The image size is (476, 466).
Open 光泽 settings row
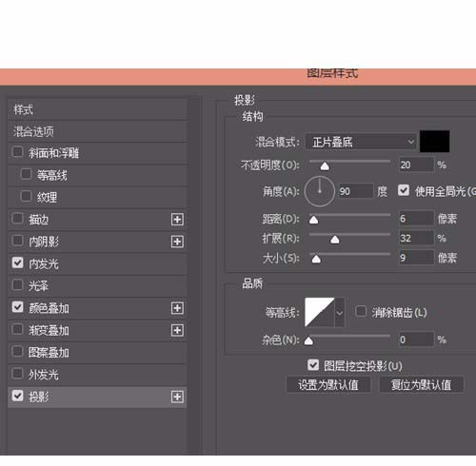point(97,286)
